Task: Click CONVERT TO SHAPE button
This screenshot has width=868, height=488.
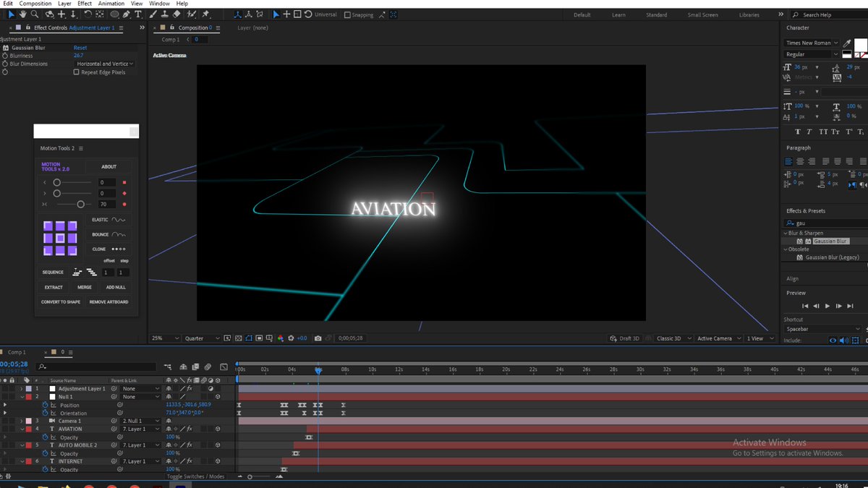Action: tap(61, 302)
